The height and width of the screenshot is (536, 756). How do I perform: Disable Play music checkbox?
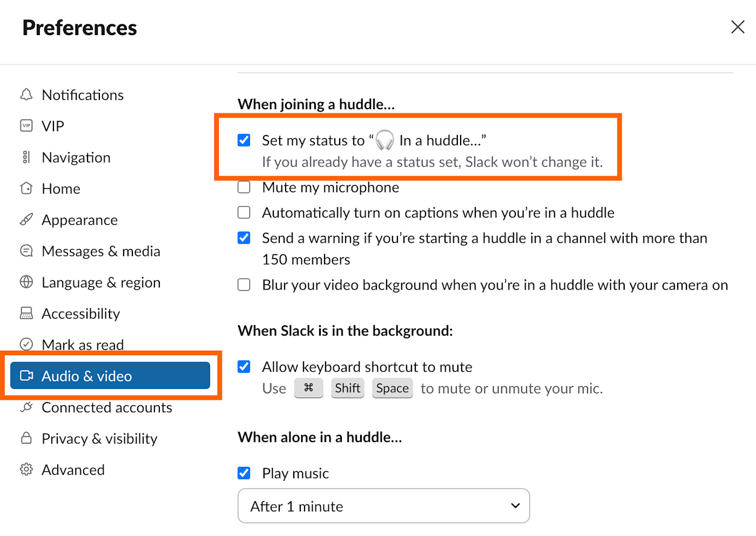244,473
